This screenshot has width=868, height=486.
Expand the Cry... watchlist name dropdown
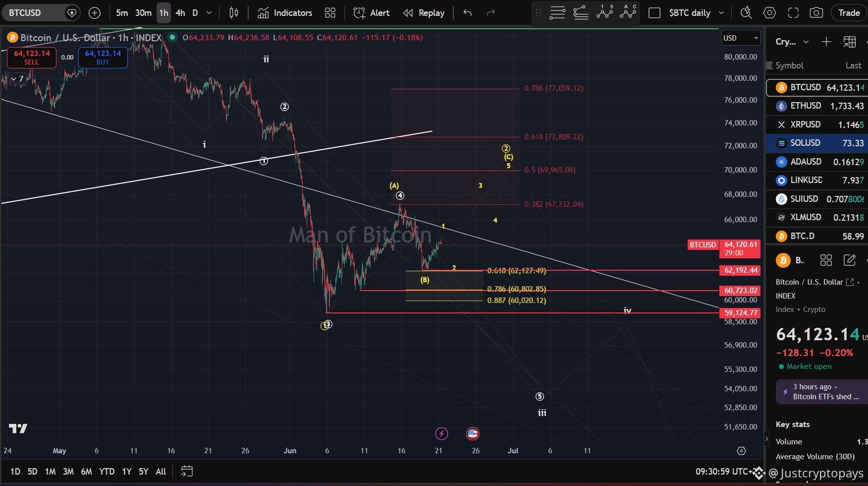(792, 42)
